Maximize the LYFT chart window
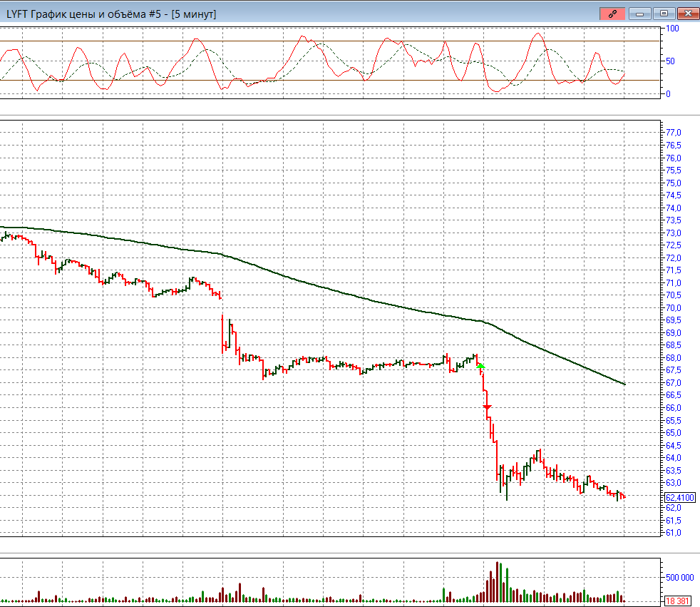 (664, 14)
